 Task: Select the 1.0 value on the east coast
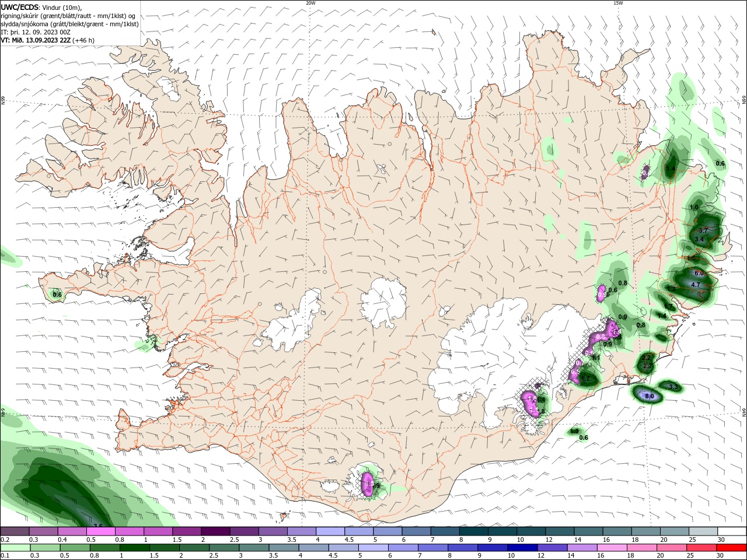[694, 208]
